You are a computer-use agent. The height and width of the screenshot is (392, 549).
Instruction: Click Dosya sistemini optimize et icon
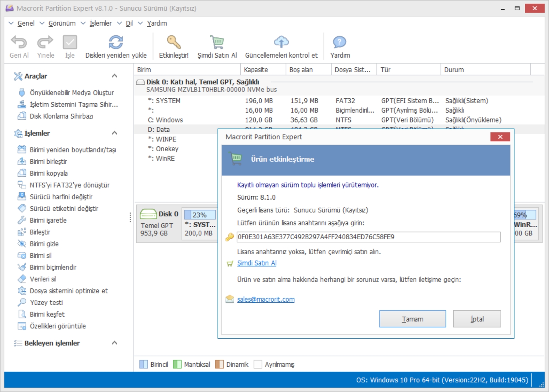[22, 290]
